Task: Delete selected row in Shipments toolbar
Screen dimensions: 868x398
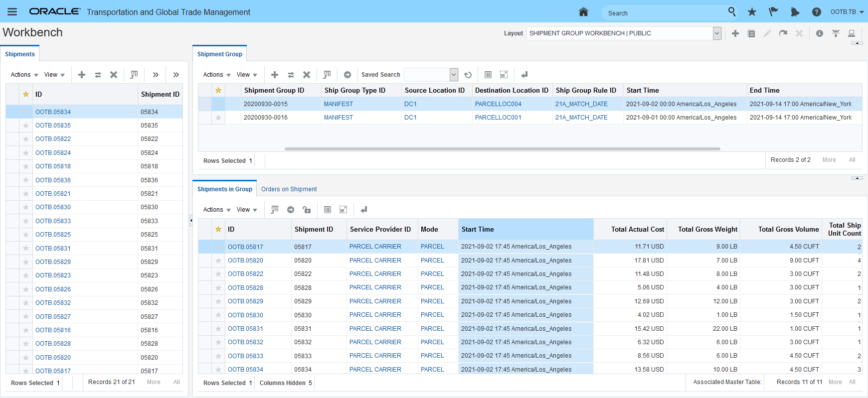Action: click(114, 75)
